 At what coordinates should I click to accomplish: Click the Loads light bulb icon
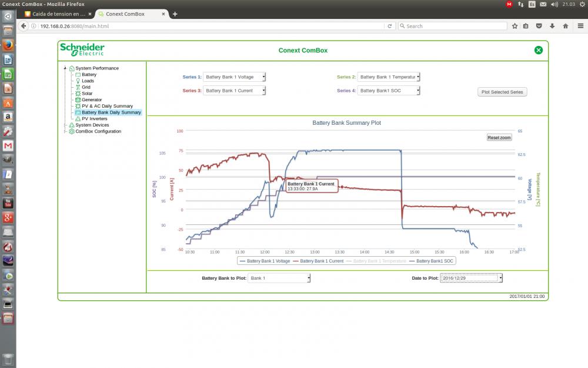(x=78, y=81)
